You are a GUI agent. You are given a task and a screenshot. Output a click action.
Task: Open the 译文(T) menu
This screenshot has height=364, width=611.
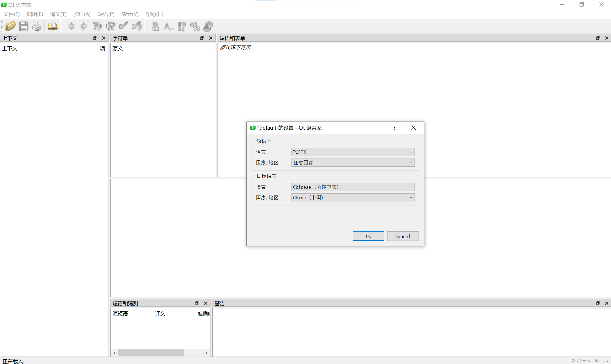click(x=58, y=14)
